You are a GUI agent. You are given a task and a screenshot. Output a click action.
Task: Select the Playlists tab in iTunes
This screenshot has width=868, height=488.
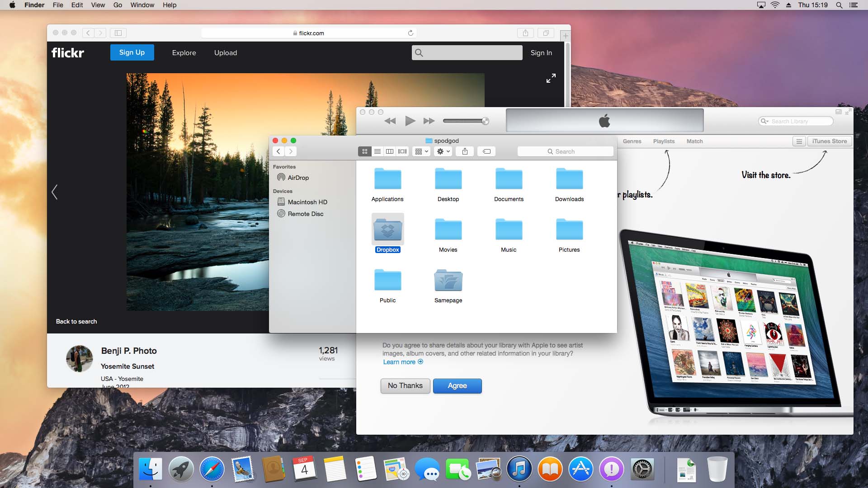pos(664,141)
